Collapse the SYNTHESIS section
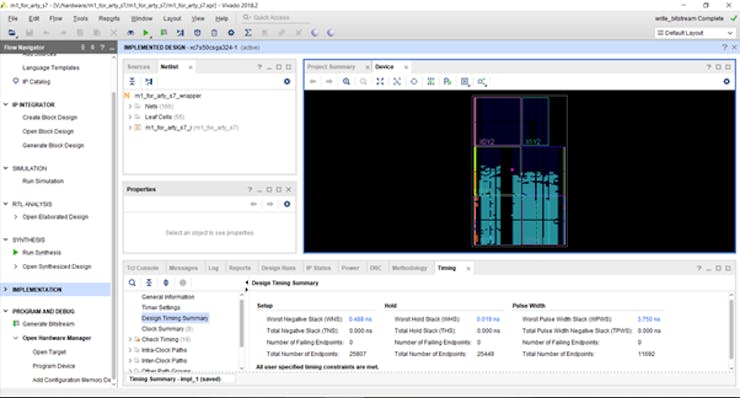The width and height of the screenshot is (740, 398). point(6,239)
